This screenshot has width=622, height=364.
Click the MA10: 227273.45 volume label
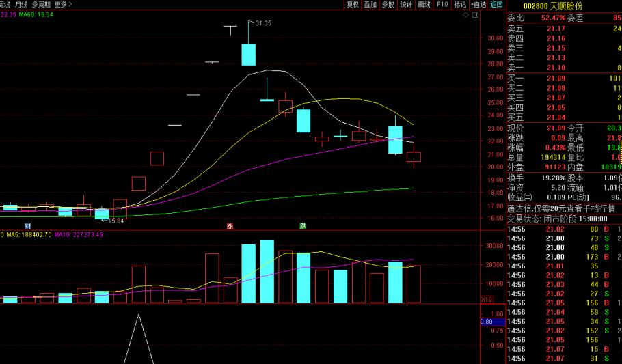pos(79,234)
